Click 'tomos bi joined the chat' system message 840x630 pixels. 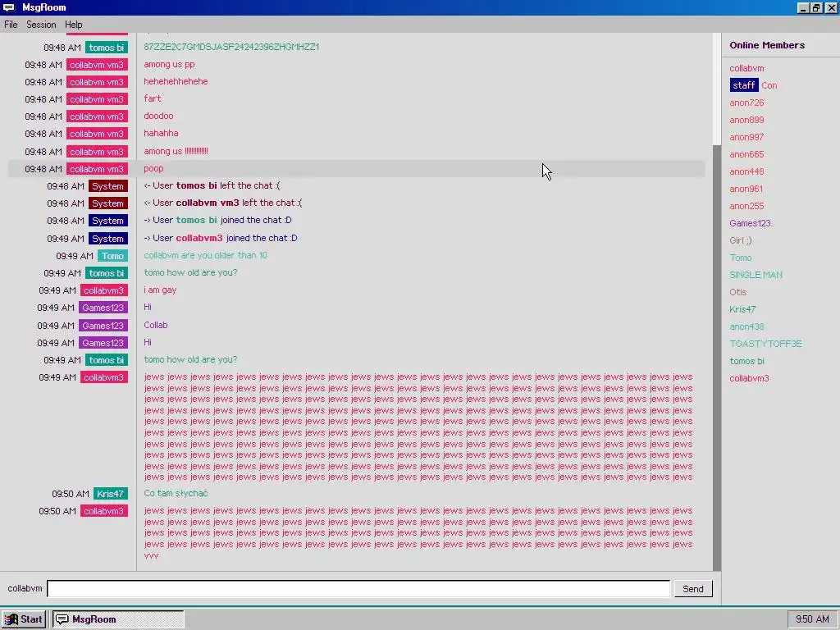tap(217, 220)
